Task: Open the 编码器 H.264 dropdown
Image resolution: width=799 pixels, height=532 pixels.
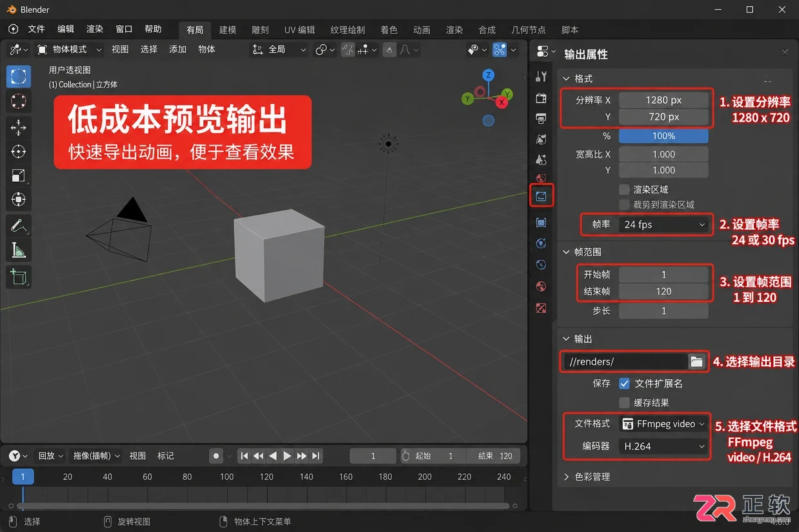Action: [664, 446]
